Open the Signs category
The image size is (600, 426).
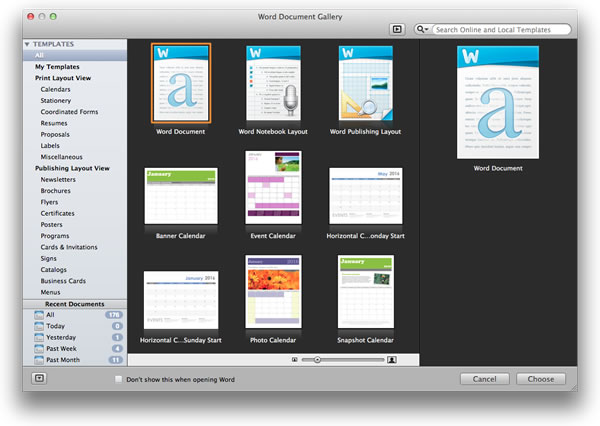[49, 258]
